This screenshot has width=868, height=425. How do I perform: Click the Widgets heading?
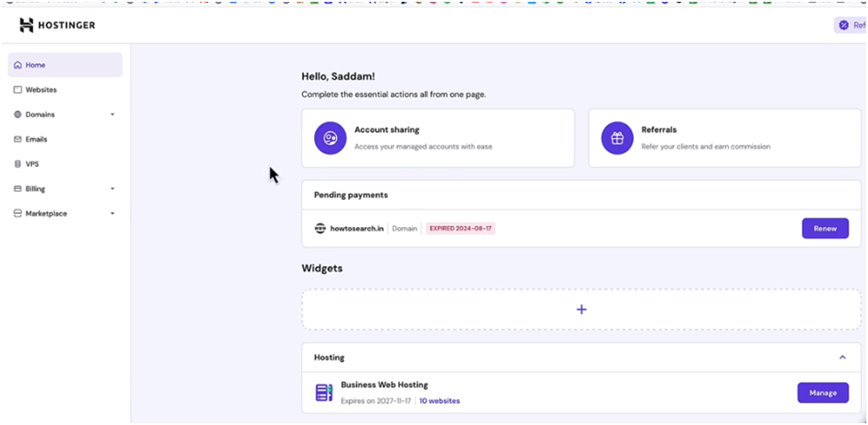322,268
